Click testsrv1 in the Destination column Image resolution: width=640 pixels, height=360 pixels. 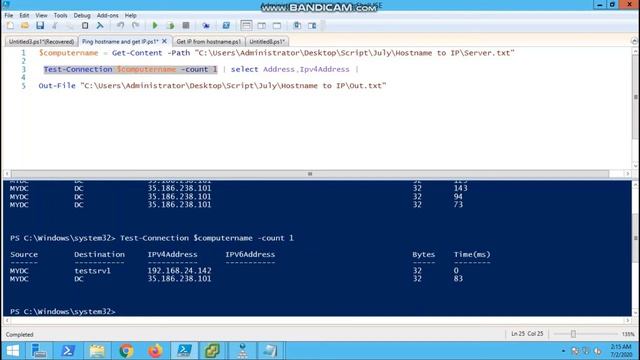point(92,271)
